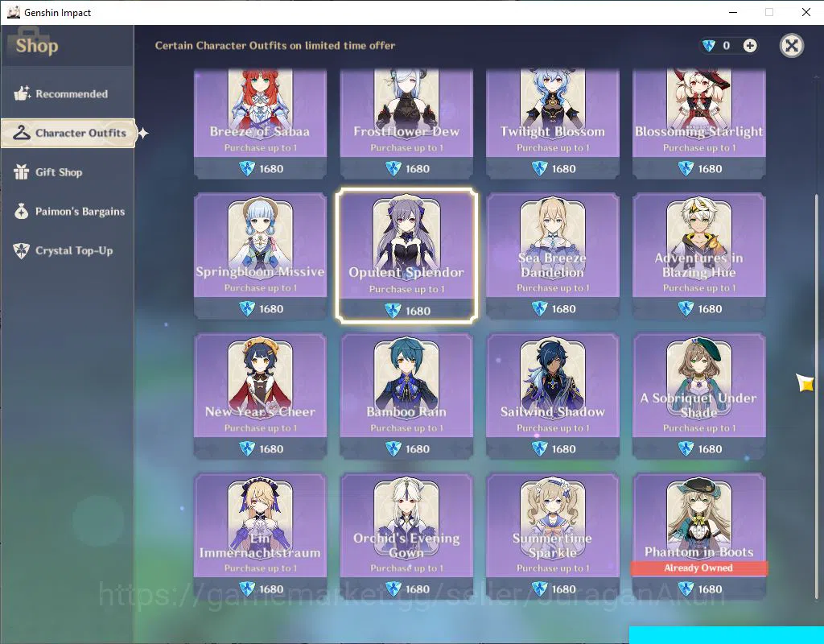Click the 1680 price under Summertime Sparkle

(x=564, y=589)
